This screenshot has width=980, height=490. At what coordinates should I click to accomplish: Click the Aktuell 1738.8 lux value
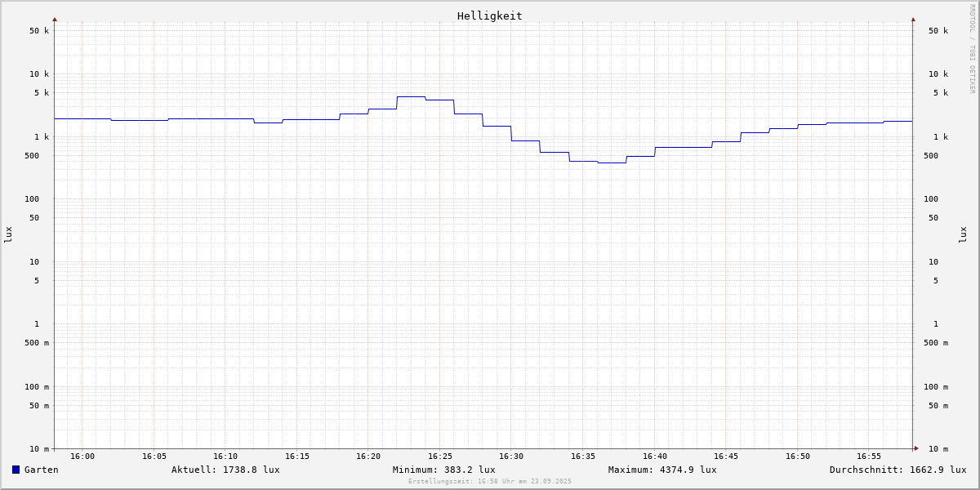[225, 470]
